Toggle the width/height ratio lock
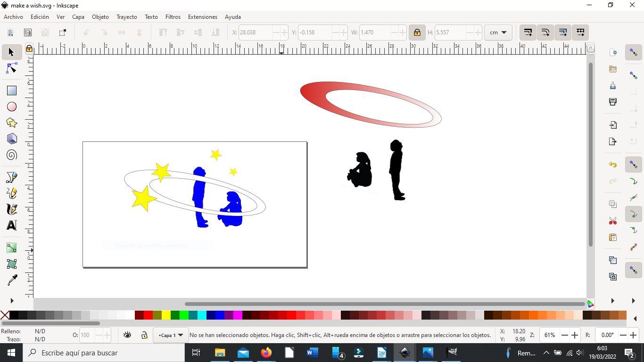 (x=417, y=33)
